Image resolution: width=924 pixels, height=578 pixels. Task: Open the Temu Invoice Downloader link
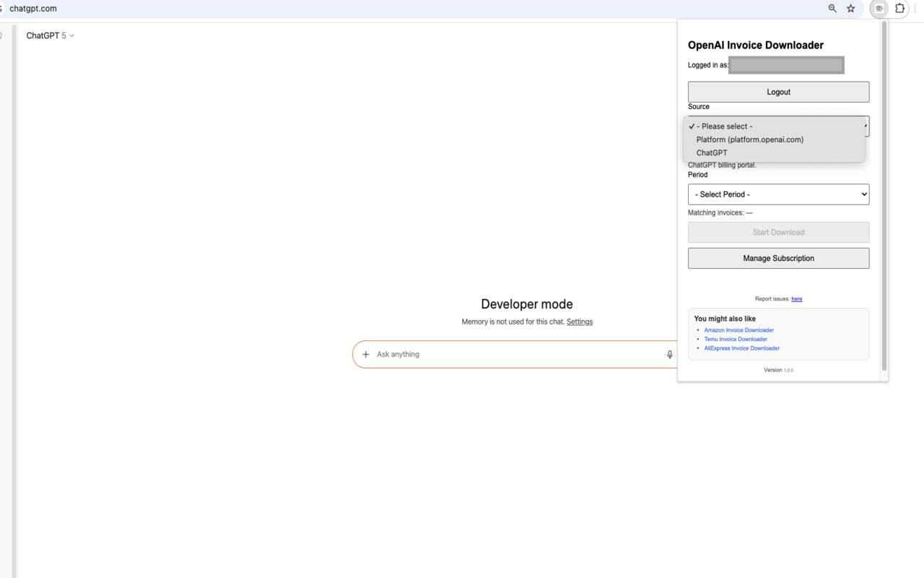tap(736, 339)
